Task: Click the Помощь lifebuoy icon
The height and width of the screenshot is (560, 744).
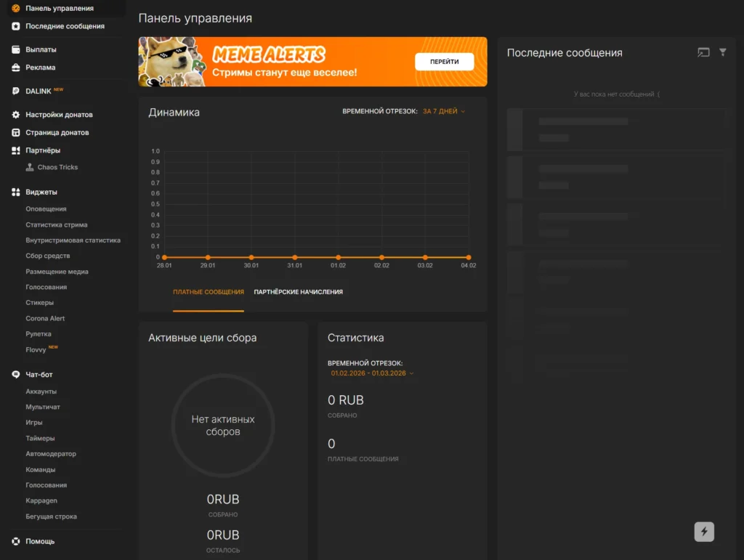Action: click(16, 541)
